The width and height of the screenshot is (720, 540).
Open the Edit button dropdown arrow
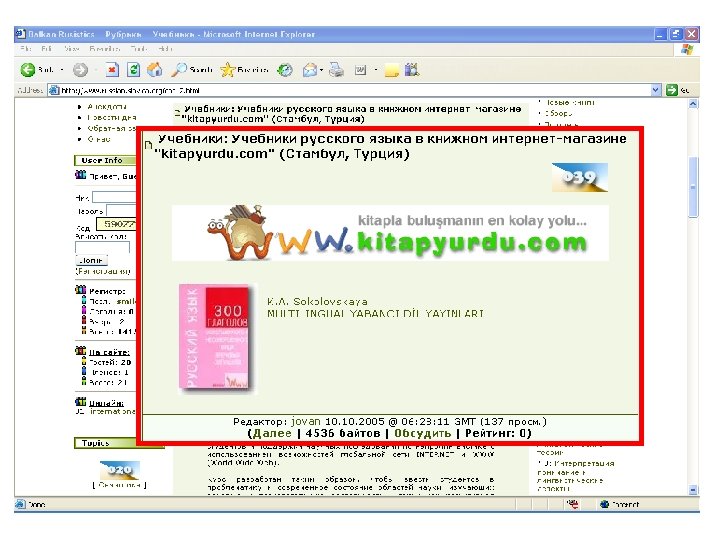(x=376, y=70)
